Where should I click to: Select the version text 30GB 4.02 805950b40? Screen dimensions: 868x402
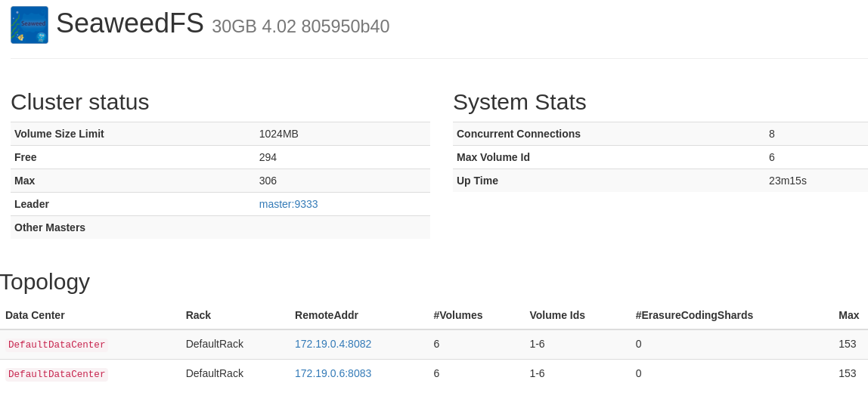point(300,26)
